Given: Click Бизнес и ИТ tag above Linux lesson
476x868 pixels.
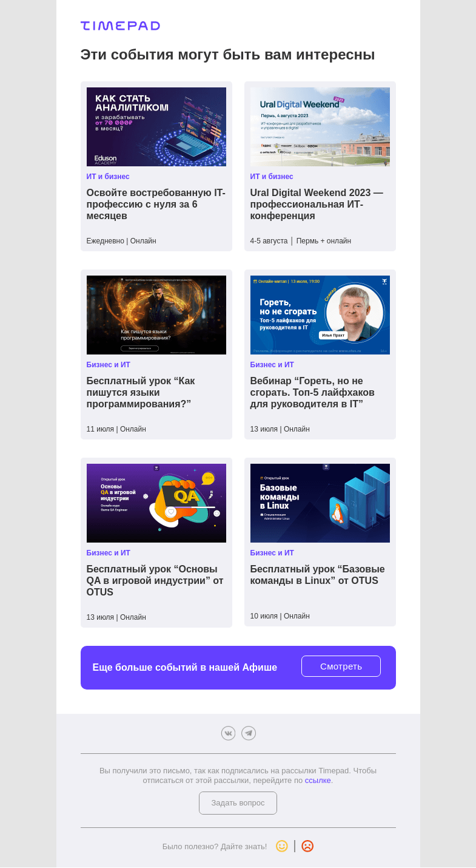Looking at the screenshot, I should pos(272,553).
